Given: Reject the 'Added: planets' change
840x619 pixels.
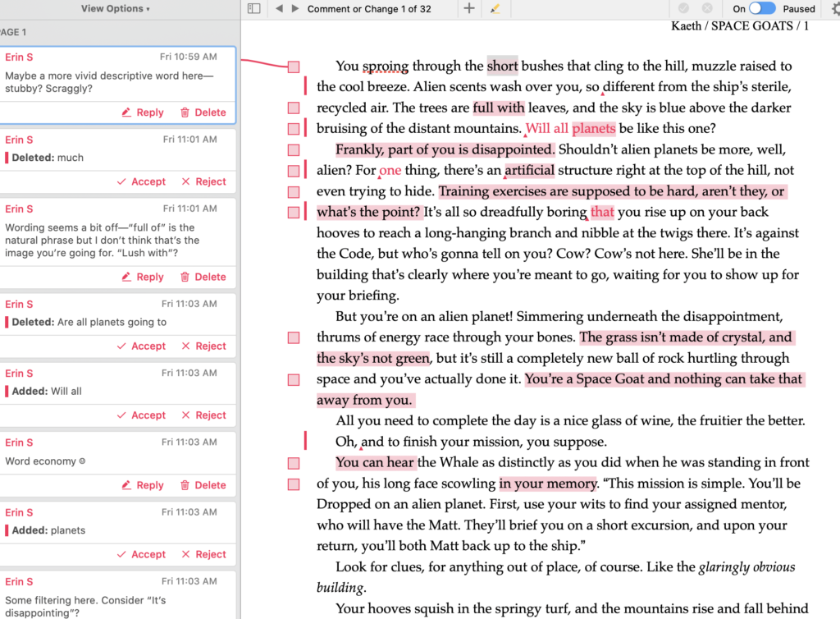Looking at the screenshot, I should coord(203,554).
